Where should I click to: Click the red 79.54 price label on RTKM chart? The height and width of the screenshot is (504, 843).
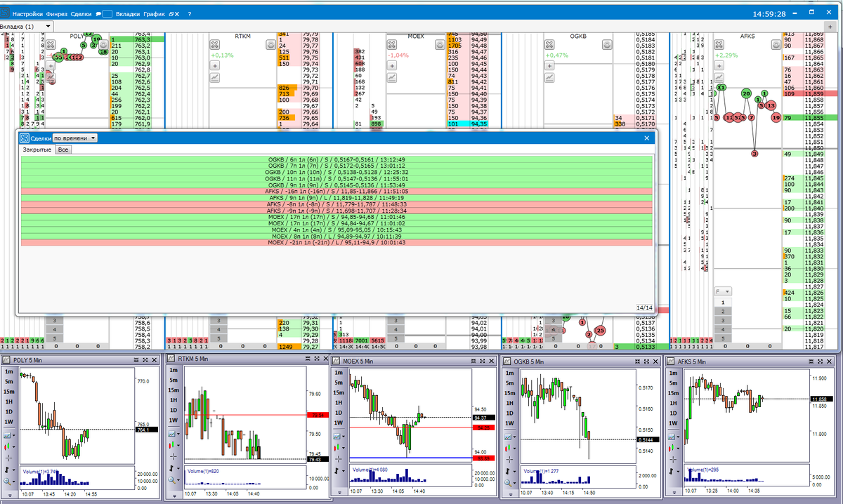(318, 415)
